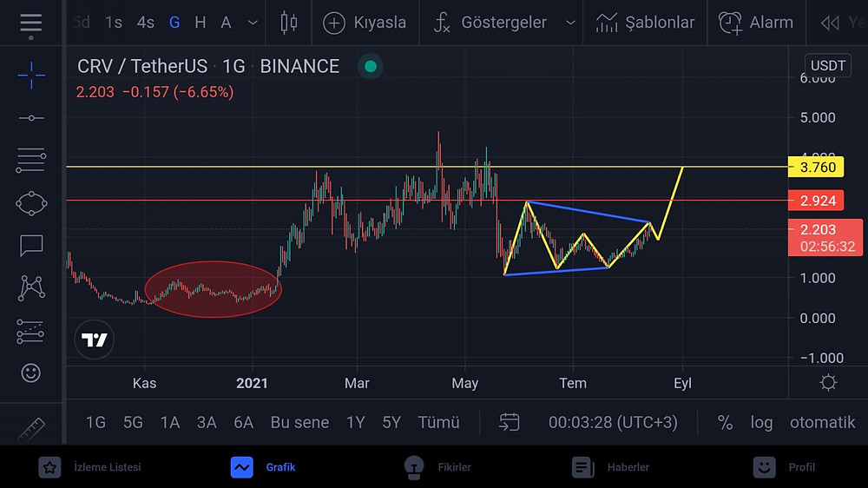The width and height of the screenshot is (868, 488).
Task: Select the red ellipse drawing on chart
Action: click(214, 289)
